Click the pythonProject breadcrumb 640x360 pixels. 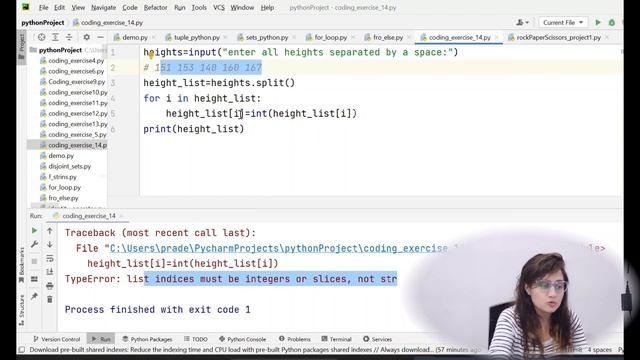42,22
